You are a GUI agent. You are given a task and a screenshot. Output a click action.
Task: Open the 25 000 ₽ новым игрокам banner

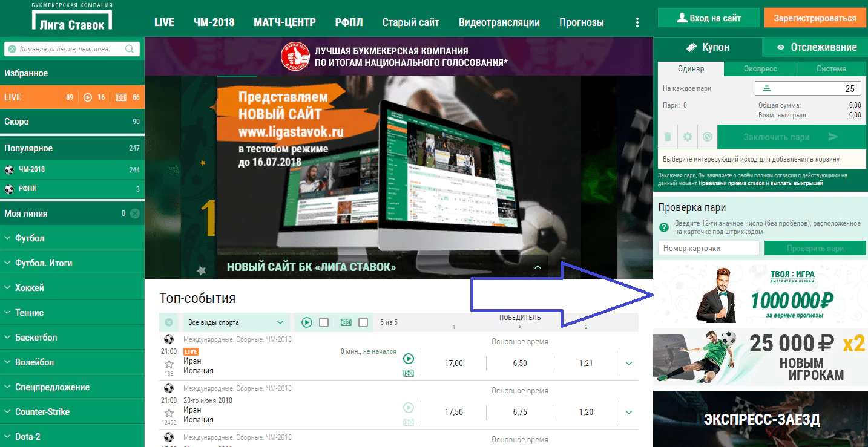760,358
